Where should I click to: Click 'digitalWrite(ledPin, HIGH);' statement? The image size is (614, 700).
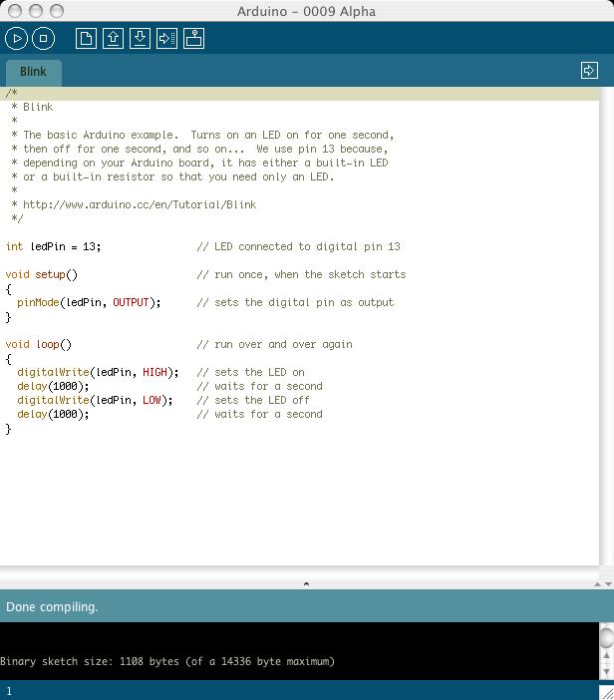point(98,372)
